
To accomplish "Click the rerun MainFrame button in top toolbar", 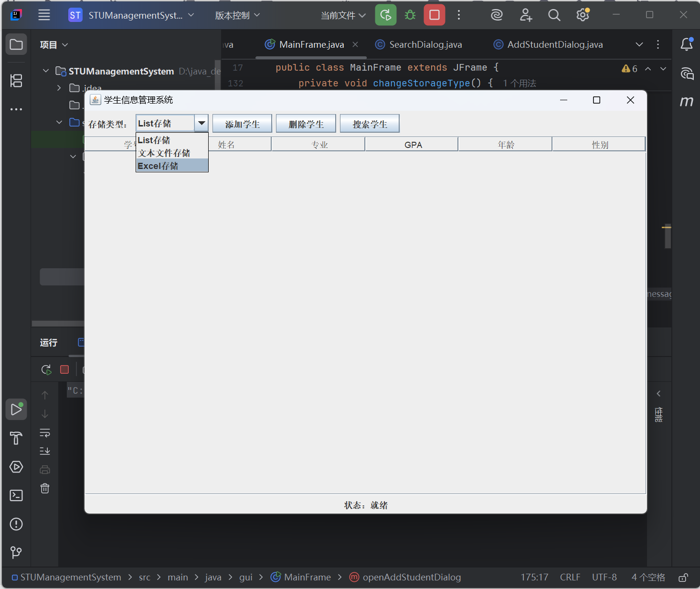I will coord(386,15).
